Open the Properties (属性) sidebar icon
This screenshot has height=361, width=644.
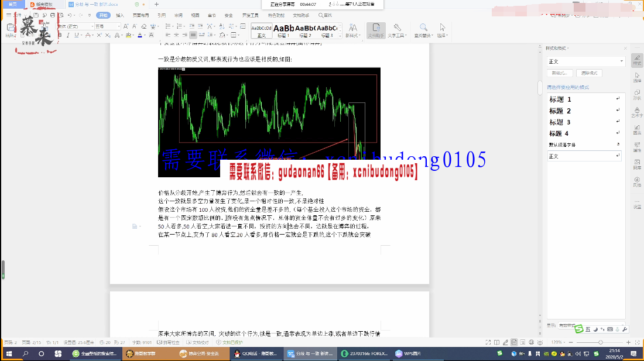(x=637, y=147)
